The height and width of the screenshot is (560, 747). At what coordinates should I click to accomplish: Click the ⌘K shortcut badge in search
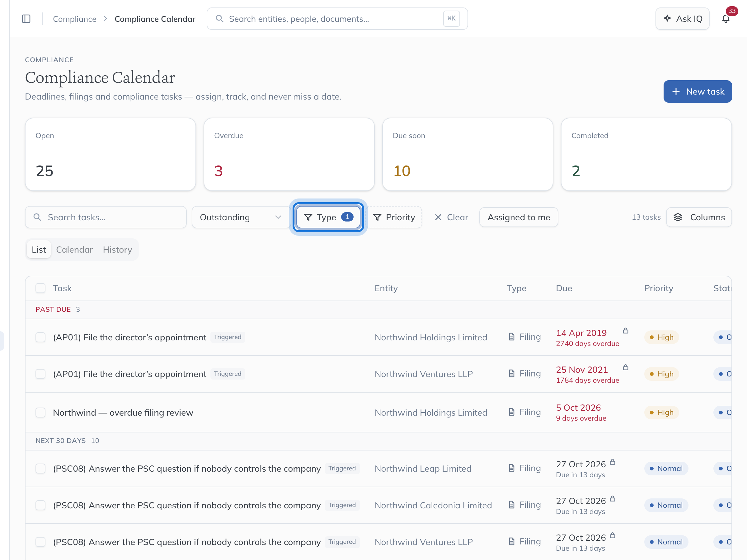point(452,19)
